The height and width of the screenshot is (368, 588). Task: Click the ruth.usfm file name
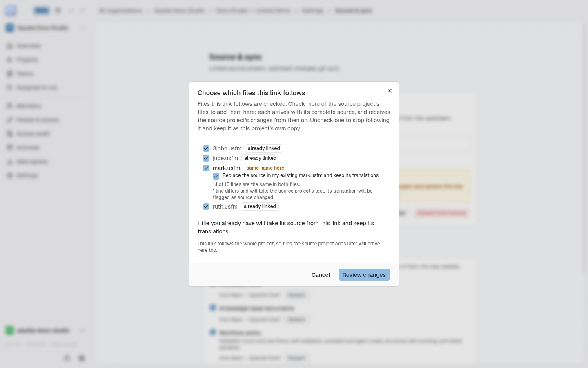point(225,206)
